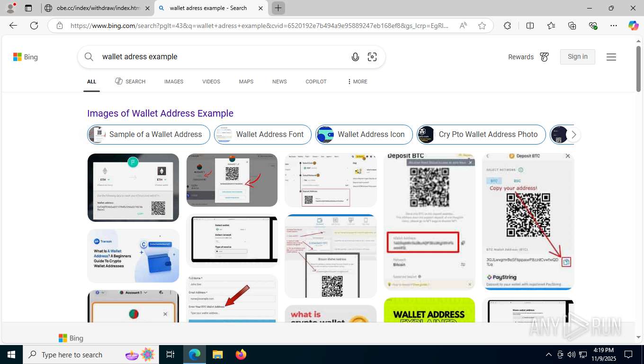Open the WALLET ADDRESS EXPLAINED image
Viewport: 644px width, 364px height.
point(429,310)
